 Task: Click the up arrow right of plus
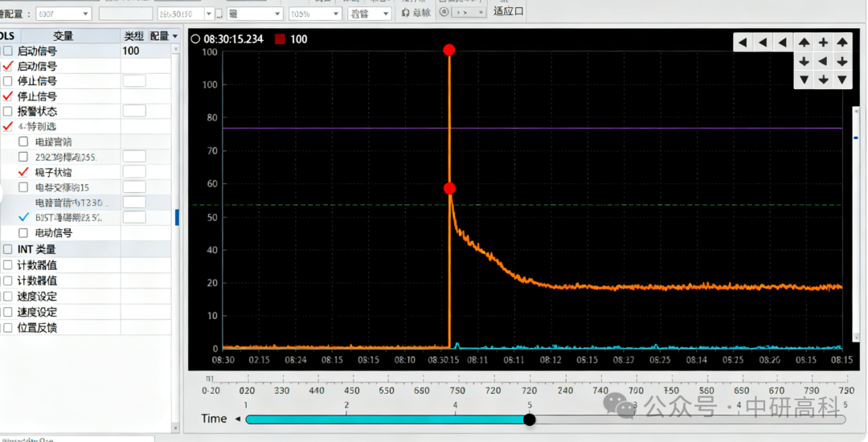842,42
